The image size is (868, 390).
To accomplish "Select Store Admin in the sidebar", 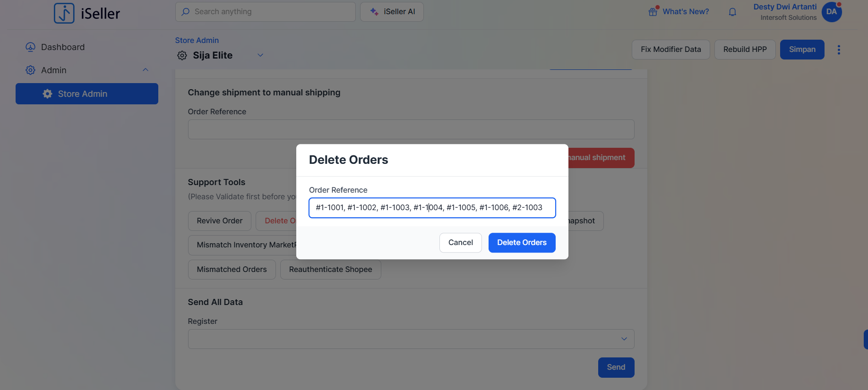I will tap(87, 94).
